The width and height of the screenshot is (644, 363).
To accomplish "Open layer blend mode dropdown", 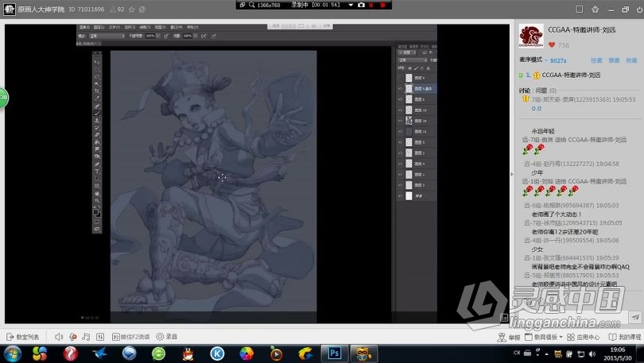I will click(413, 60).
